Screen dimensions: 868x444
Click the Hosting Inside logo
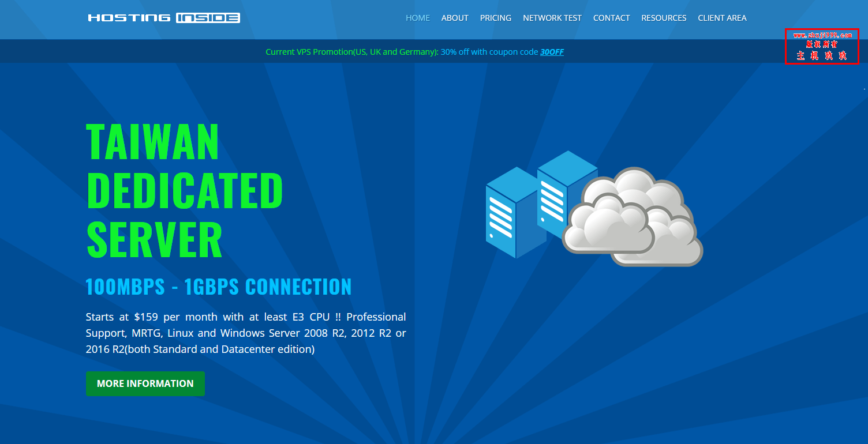click(164, 18)
